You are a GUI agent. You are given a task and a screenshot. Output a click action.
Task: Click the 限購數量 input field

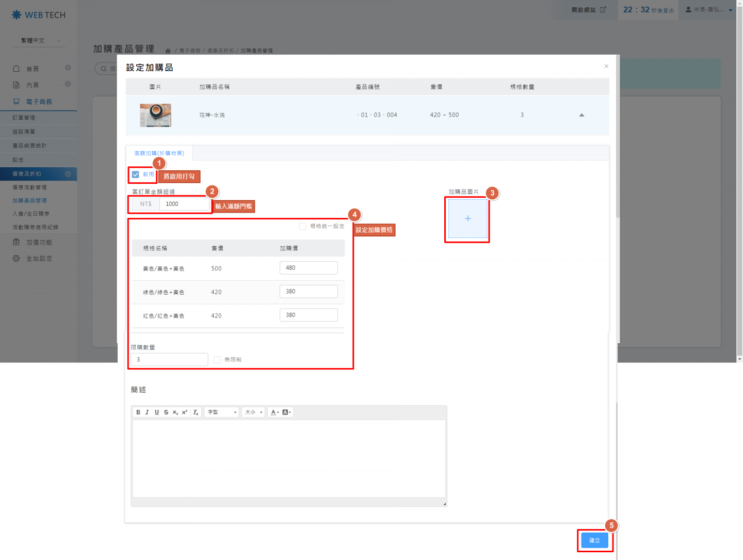[x=169, y=360]
